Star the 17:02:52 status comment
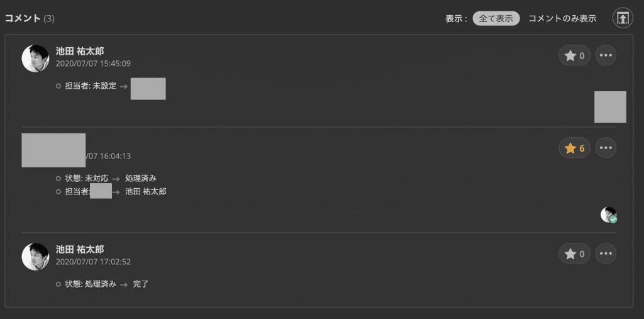Viewport: 644px width, 319px height. tap(574, 254)
